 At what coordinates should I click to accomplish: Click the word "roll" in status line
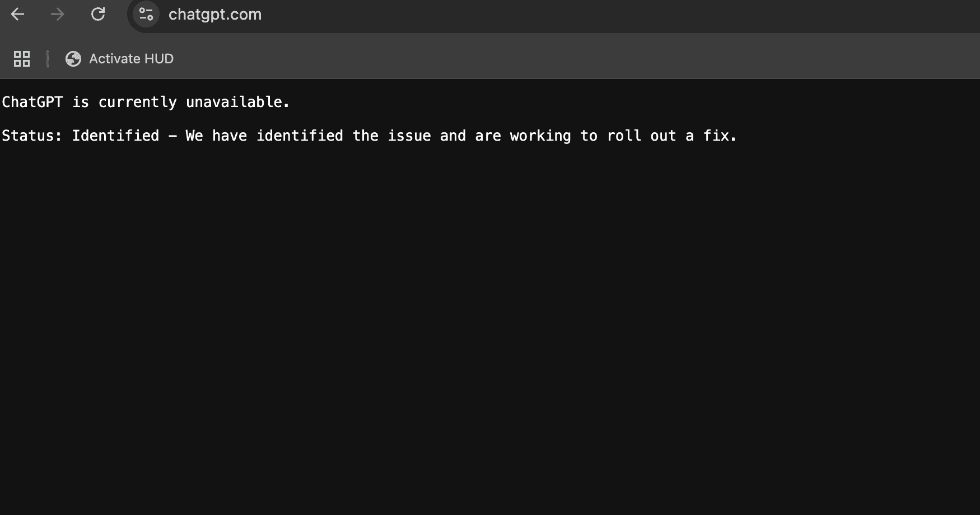coord(624,136)
